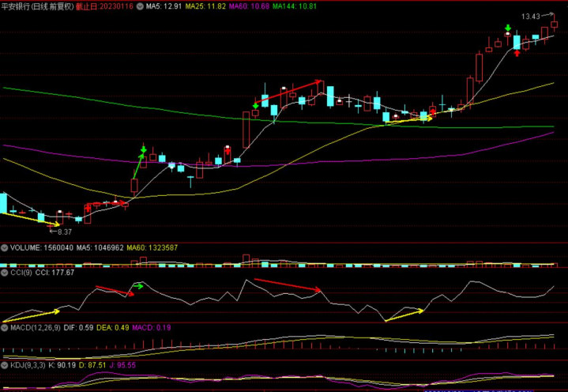Click the VOLUME: 1560040 readout
This screenshot has width=568, height=392.
42,248
